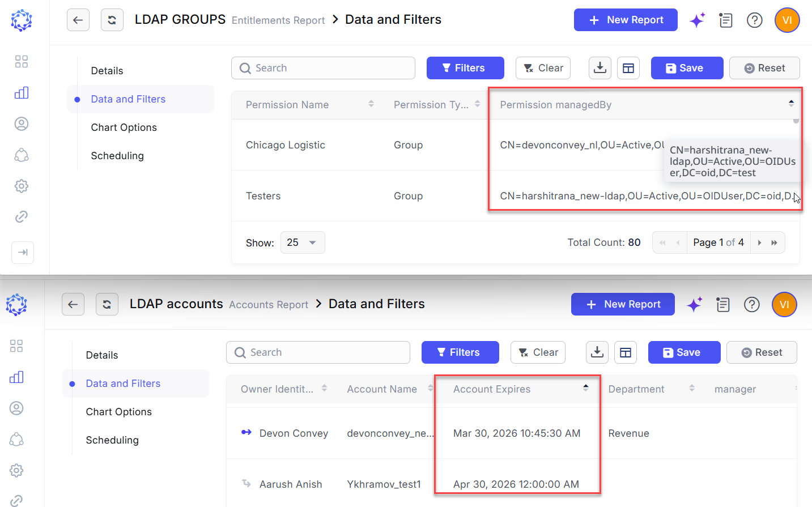
Task: Click back arrow in LDAP accounts report header
Action: tap(73, 304)
